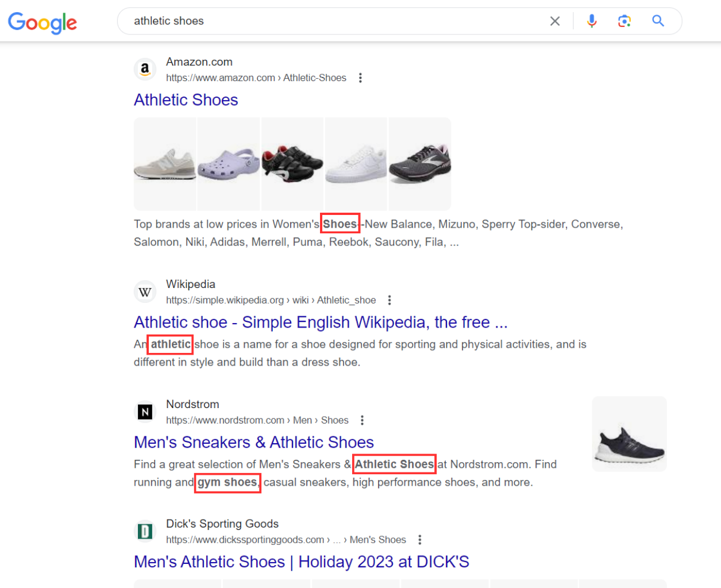This screenshot has height=588, width=721.
Task: Open the 'Athletic shoe' Wikipedia article link
Action: [x=320, y=322]
